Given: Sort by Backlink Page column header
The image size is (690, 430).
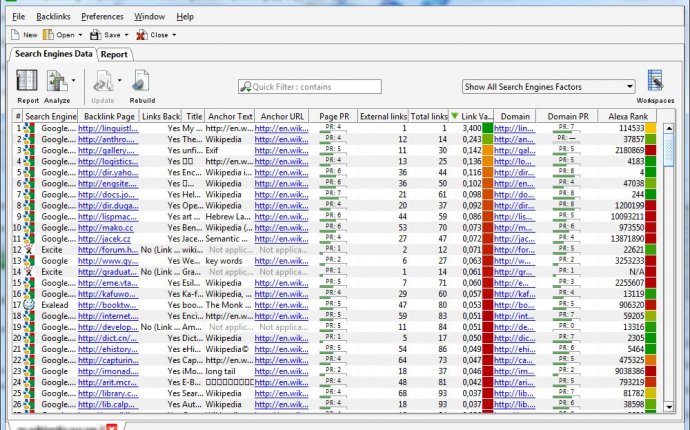Looking at the screenshot, I should 109,117.
